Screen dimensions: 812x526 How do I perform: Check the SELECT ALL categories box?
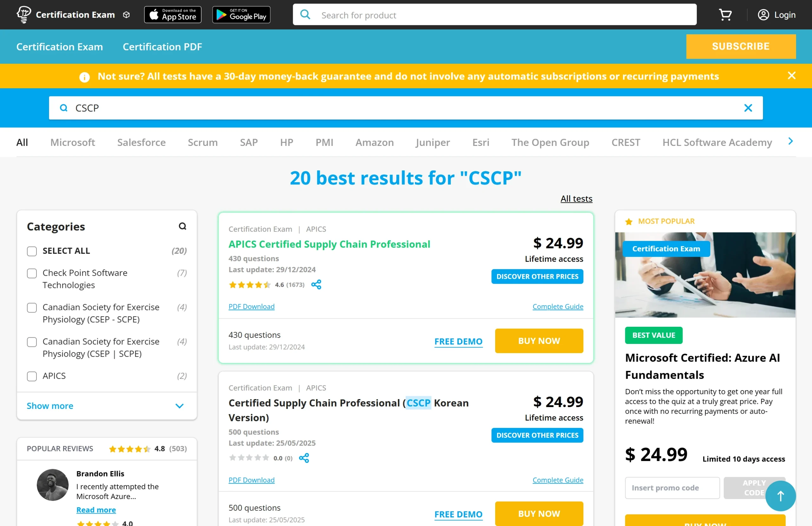[32, 251]
